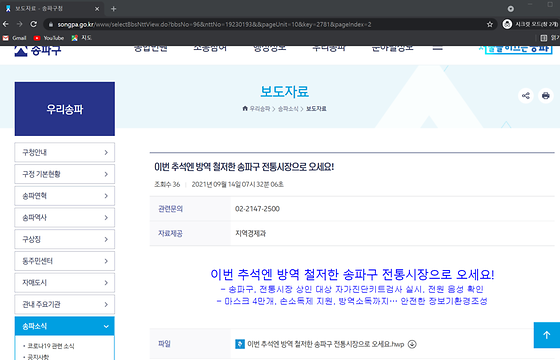The height and width of the screenshot is (360, 560).
Task: Click the hwp file type icon
Action: coord(240,344)
